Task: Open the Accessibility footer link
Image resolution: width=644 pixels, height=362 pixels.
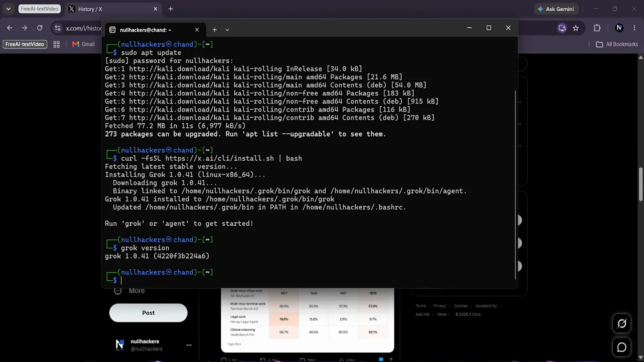Action: click(x=486, y=306)
